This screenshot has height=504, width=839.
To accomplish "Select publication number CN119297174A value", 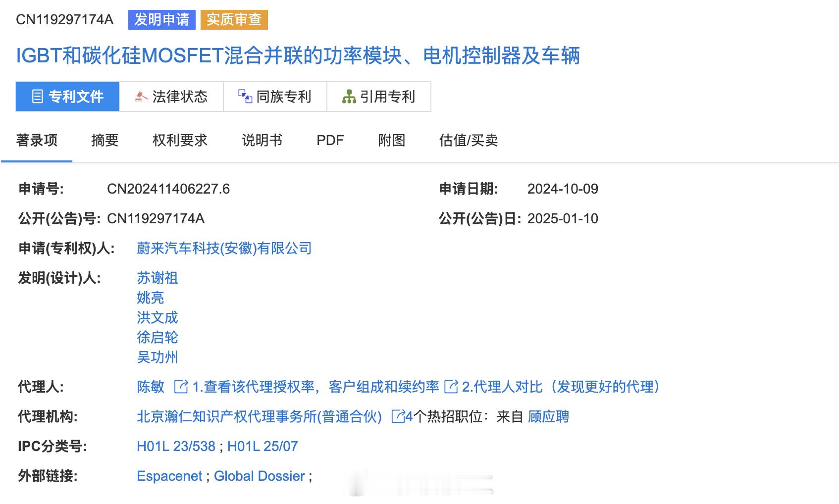I will [156, 218].
